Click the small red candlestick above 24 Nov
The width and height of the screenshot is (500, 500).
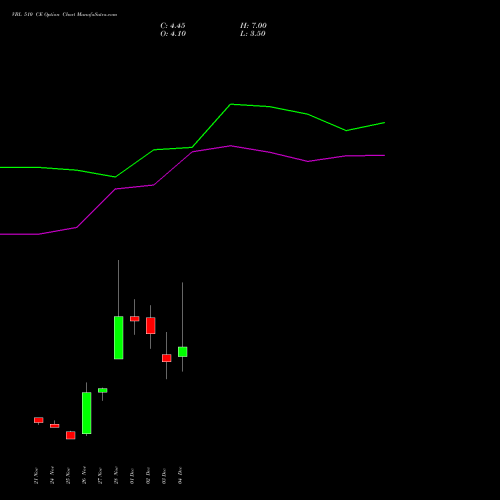click(x=55, y=426)
